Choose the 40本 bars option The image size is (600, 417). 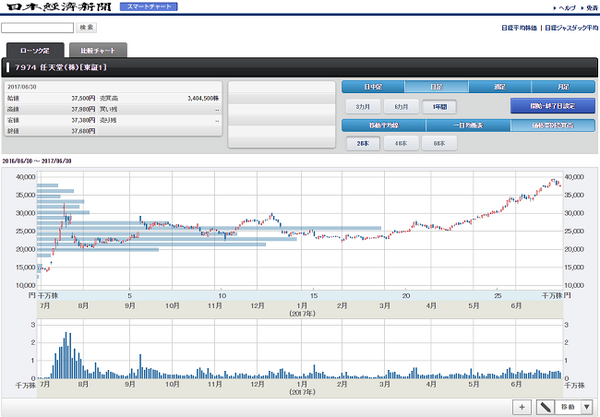(401, 143)
